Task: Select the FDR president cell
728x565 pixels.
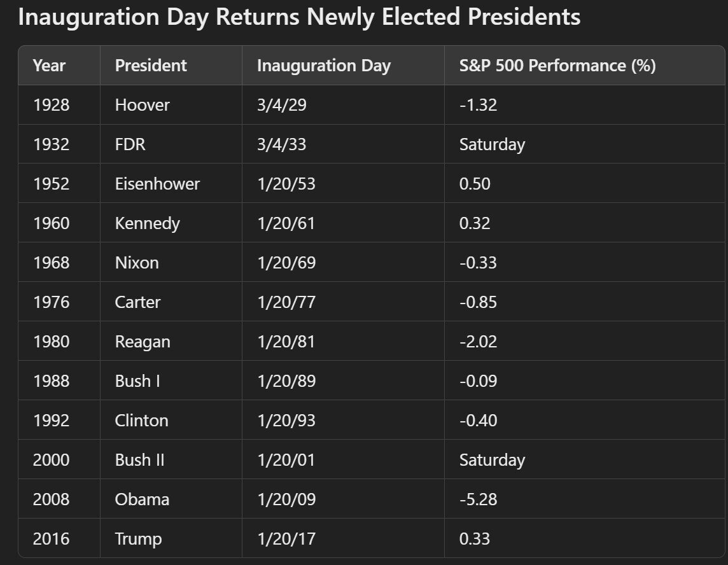Action: (130, 144)
